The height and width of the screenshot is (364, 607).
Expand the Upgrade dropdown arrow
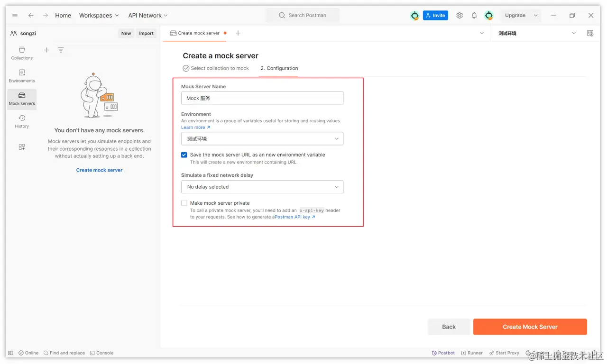click(535, 16)
